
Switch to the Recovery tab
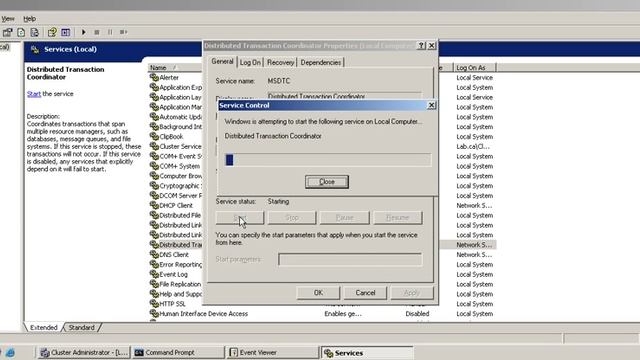(x=280, y=62)
